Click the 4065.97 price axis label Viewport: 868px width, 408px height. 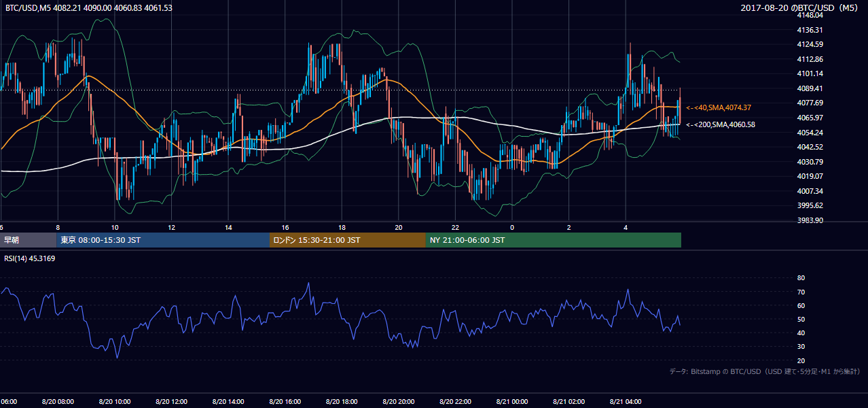click(x=810, y=118)
